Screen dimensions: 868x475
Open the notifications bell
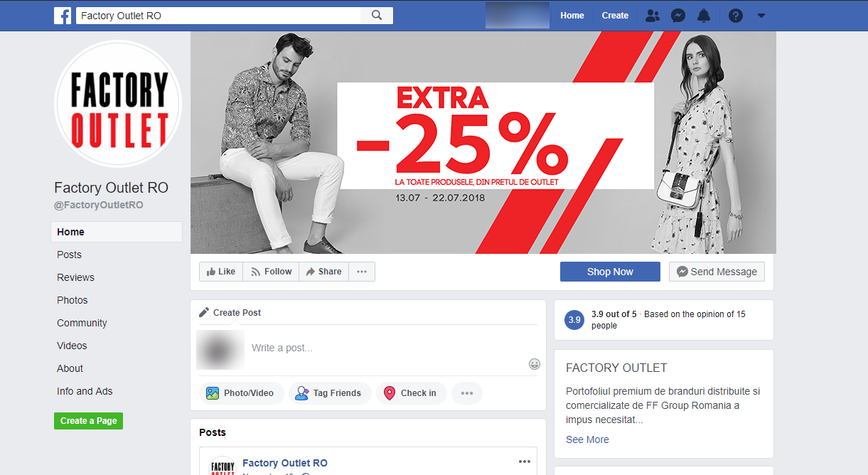[x=703, y=16]
